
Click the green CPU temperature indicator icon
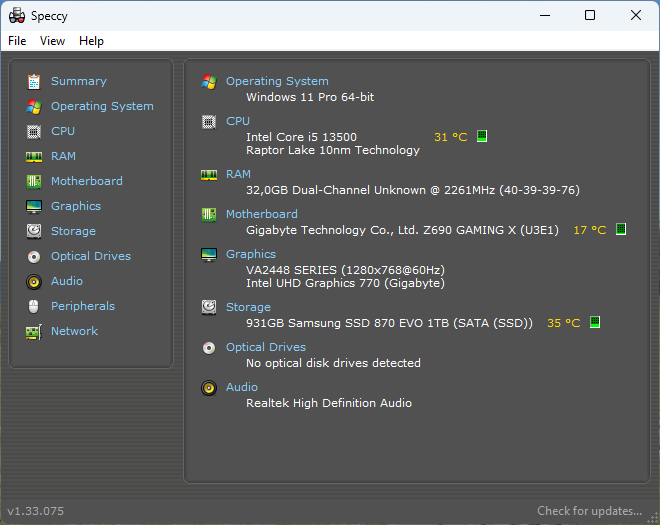[x=482, y=136]
